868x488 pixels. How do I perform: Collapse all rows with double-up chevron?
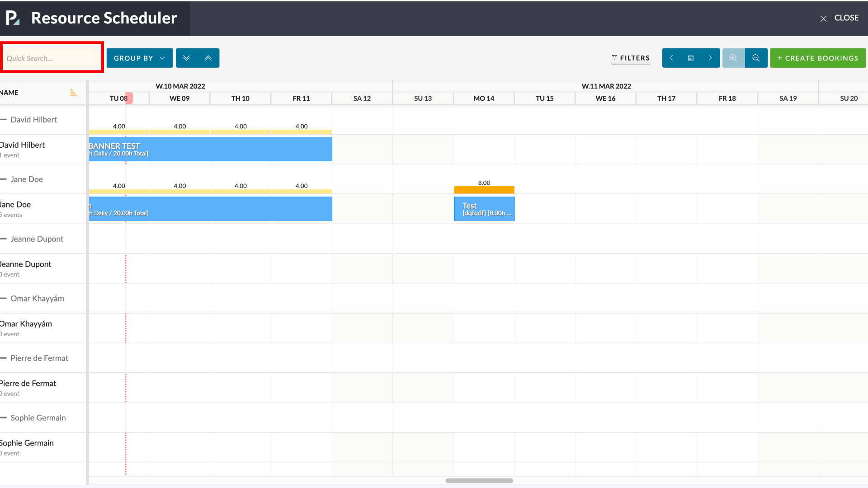(208, 58)
